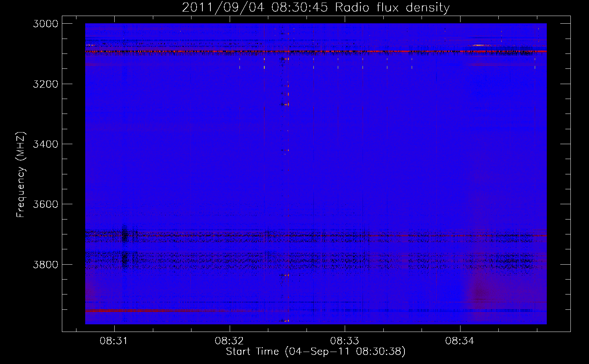The image size is (589, 364).
Task: Click the 08:34 time axis label
Action: click(459, 341)
